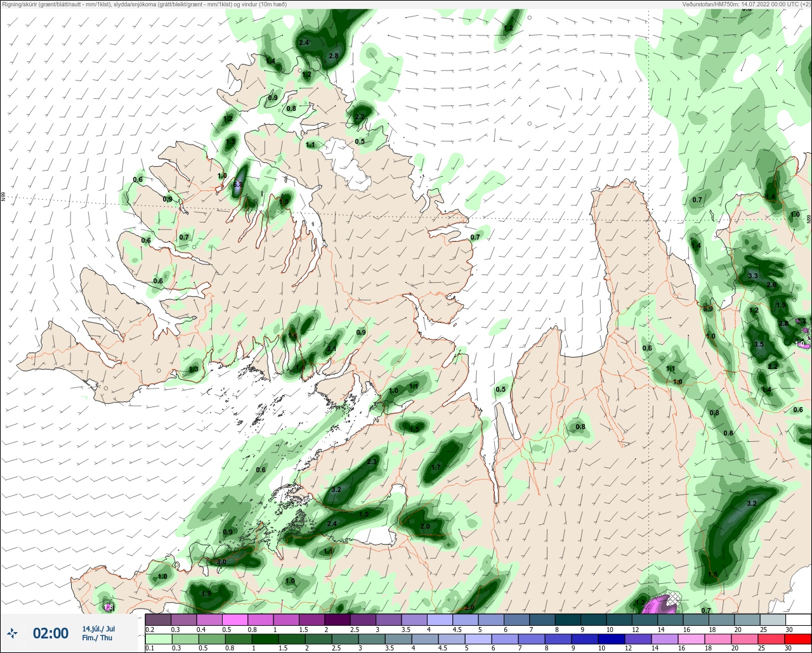Click the 6.8 precipitation value on the map

coord(239,184)
